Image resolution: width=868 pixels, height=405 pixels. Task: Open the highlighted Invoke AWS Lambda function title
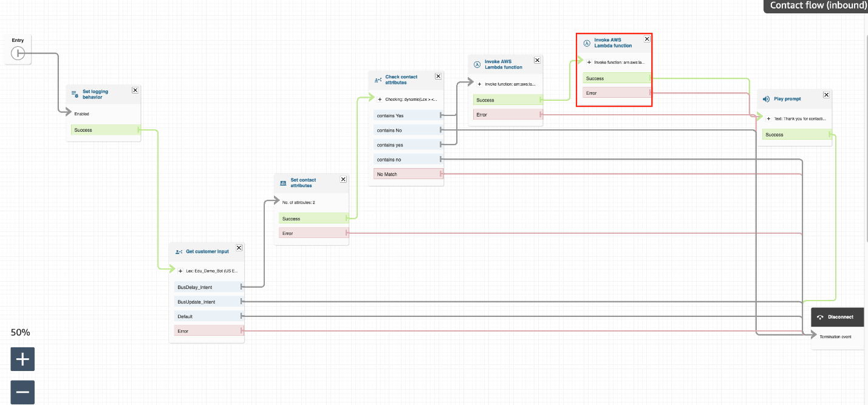[613, 43]
